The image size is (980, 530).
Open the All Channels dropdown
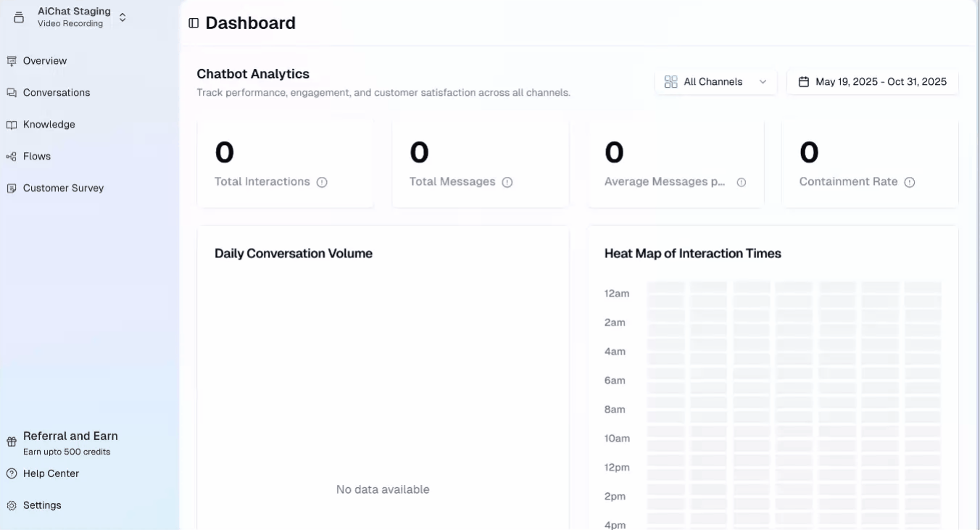click(x=716, y=81)
